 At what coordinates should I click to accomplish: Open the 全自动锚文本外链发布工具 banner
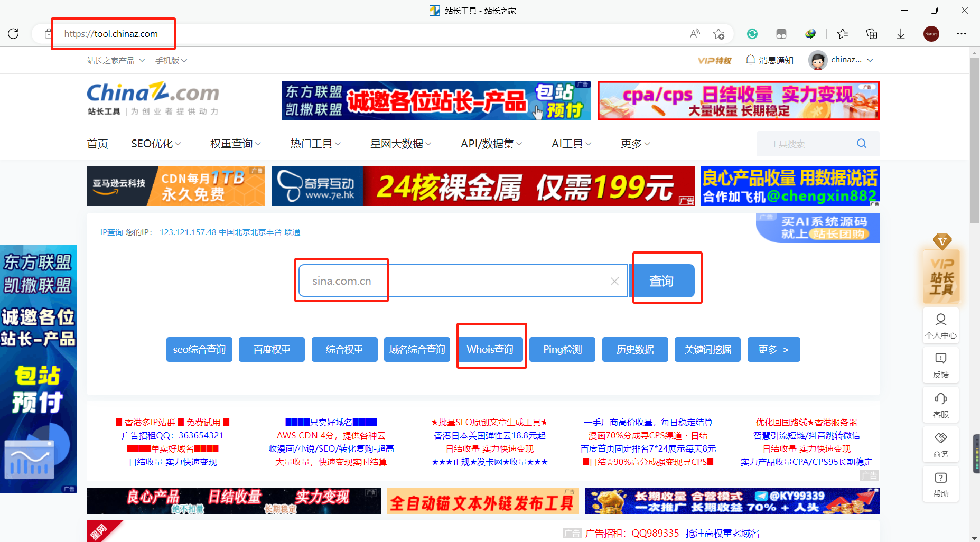point(483,501)
